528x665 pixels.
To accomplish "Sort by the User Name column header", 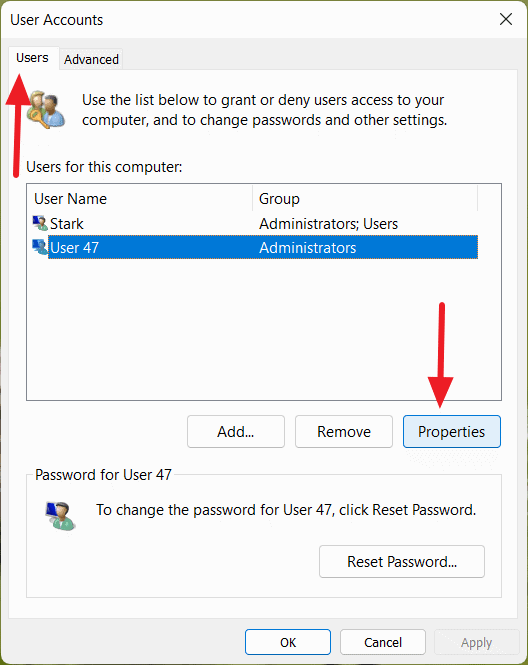I will coord(142,198).
